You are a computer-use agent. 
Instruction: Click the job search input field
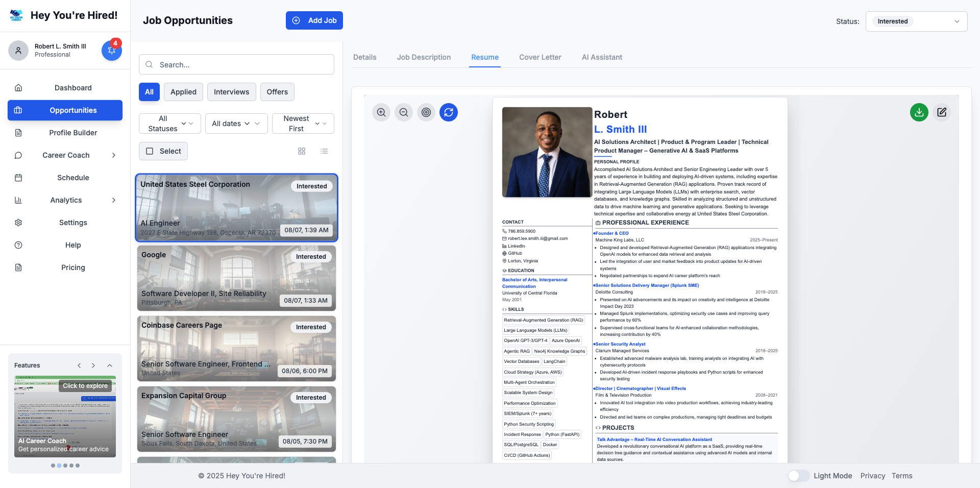click(x=237, y=65)
